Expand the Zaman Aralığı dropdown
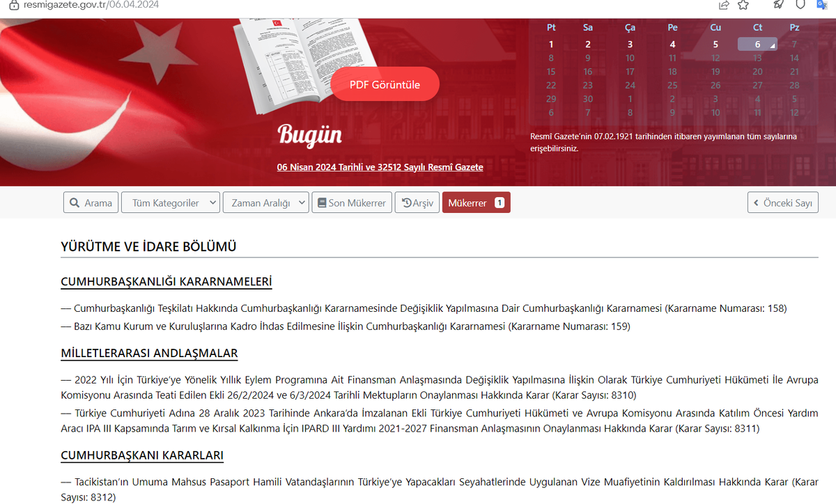 pyautogui.click(x=265, y=203)
